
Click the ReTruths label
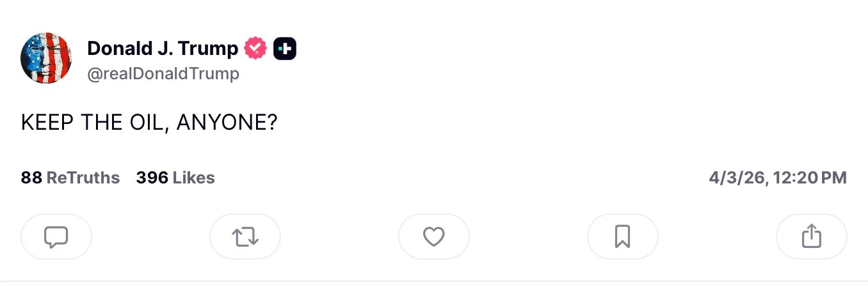click(83, 178)
